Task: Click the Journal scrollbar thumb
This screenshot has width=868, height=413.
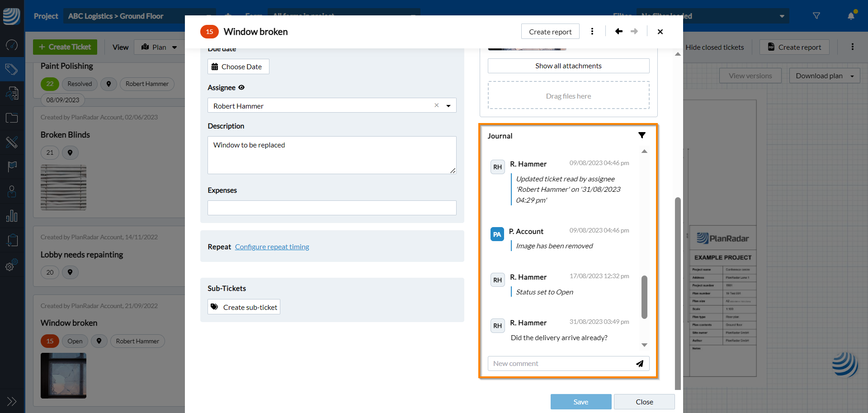Action: tap(644, 297)
